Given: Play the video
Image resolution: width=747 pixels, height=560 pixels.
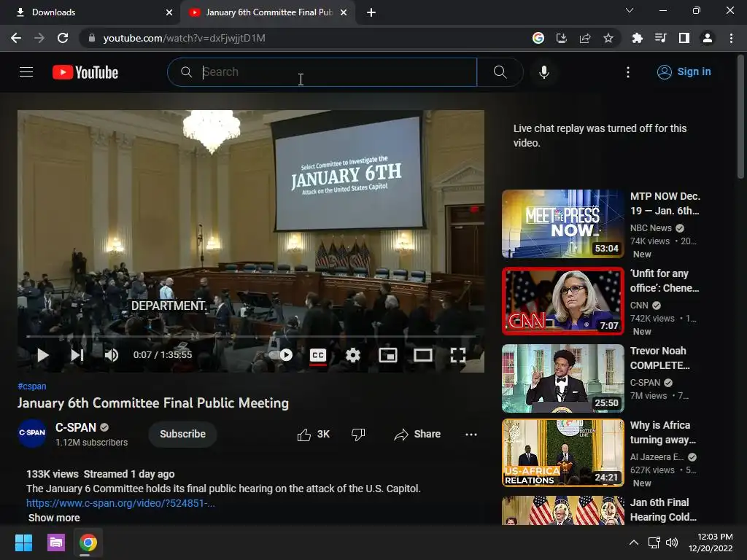Looking at the screenshot, I should (43, 355).
